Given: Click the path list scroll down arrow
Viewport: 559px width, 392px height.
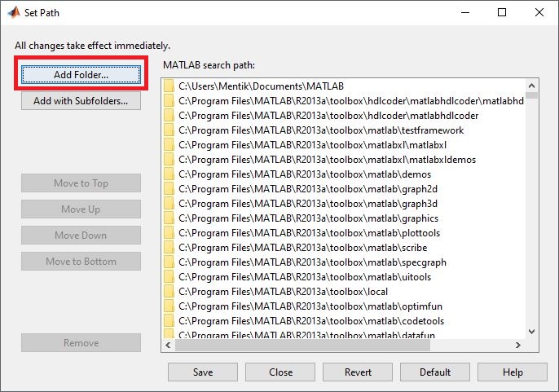Looking at the screenshot, I should click(x=531, y=332).
